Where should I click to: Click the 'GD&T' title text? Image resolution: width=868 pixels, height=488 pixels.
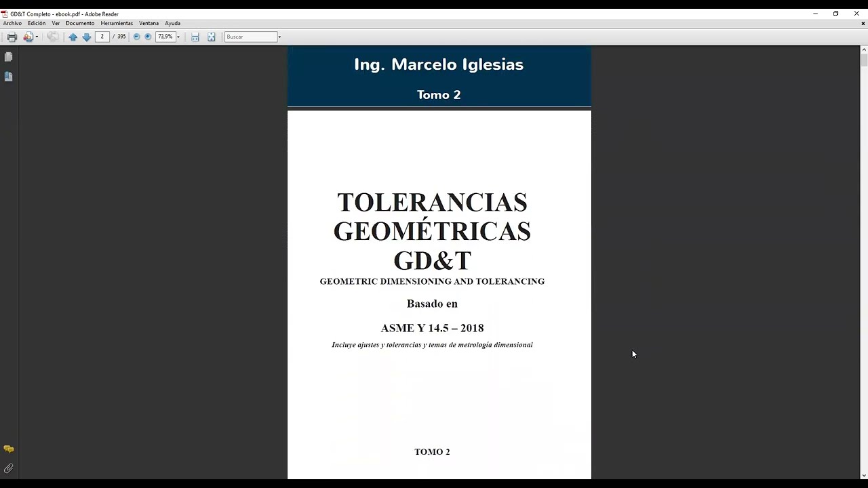[x=432, y=260]
